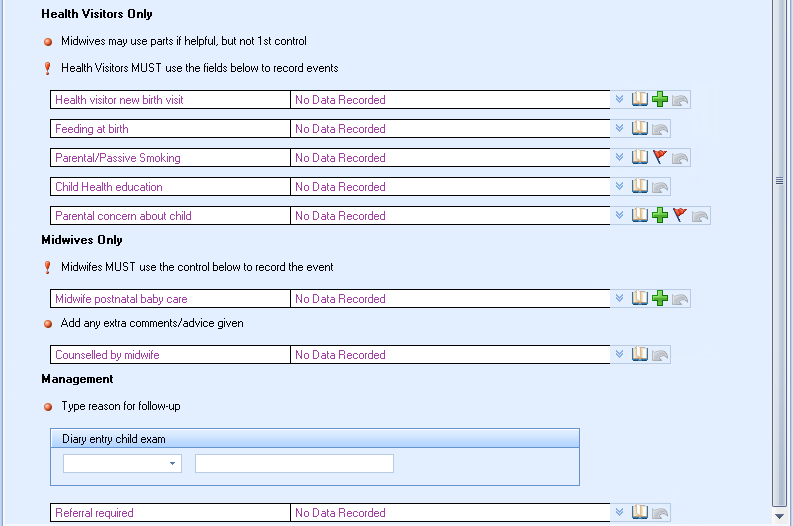793x526 pixels.
Task: Click Feeding at birth label
Action: tap(92, 128)
